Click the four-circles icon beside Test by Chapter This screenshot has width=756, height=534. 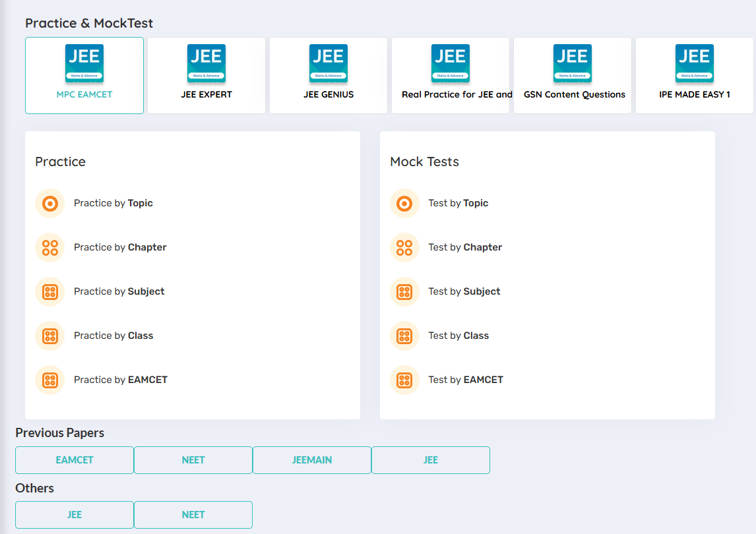[404, 248]
